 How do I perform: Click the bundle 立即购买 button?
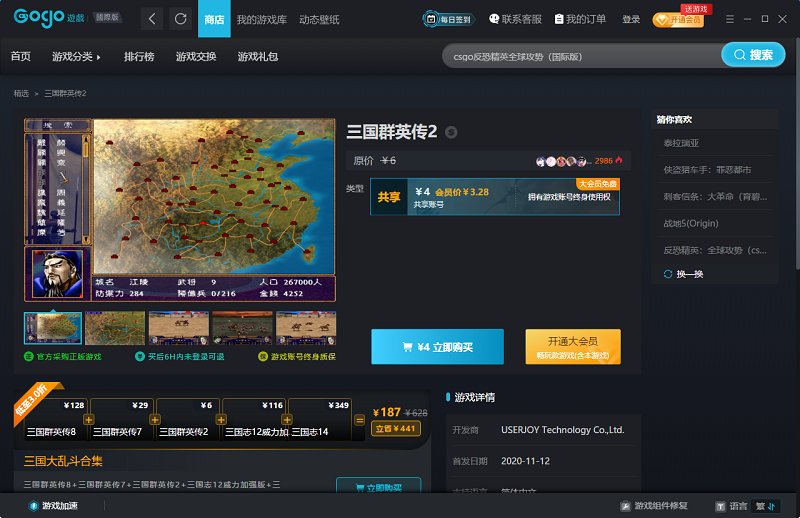pyautogui.click(x=379, y=485)
